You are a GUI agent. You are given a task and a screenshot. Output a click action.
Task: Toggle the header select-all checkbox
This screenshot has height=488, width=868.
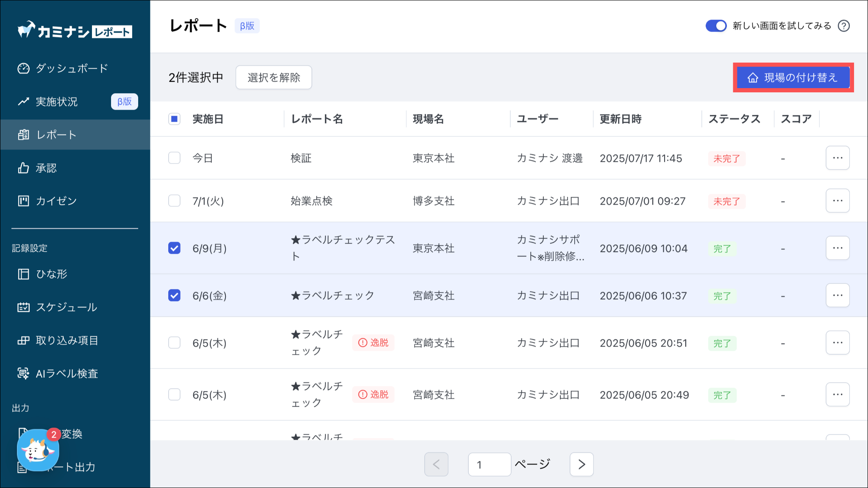[x=174, y=119]
